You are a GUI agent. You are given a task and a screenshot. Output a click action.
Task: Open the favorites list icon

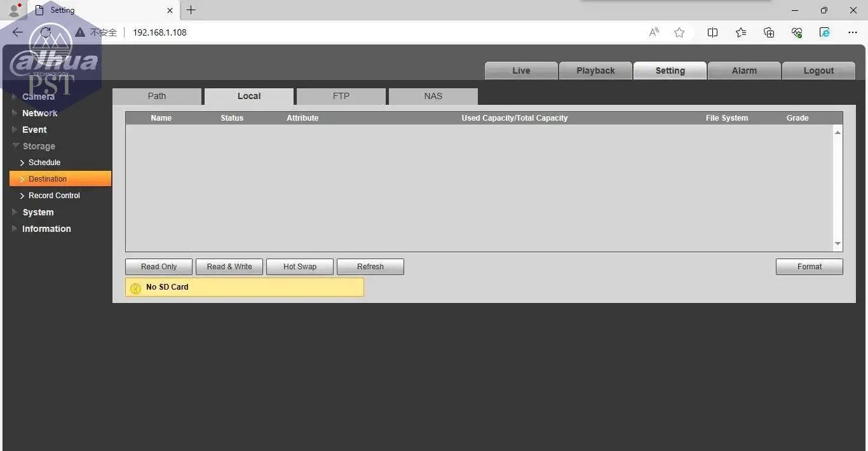pyautogui.click(x=741, y=32)
